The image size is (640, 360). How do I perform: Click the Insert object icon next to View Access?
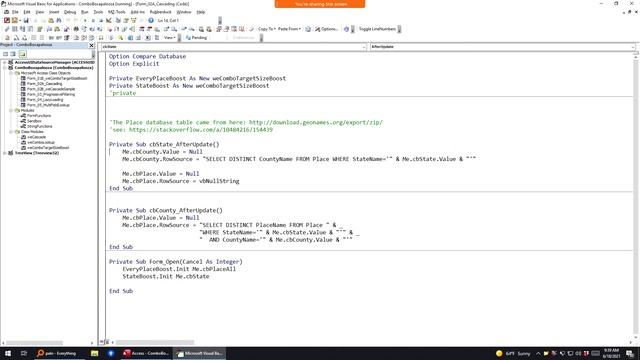(x=15, y=20)
